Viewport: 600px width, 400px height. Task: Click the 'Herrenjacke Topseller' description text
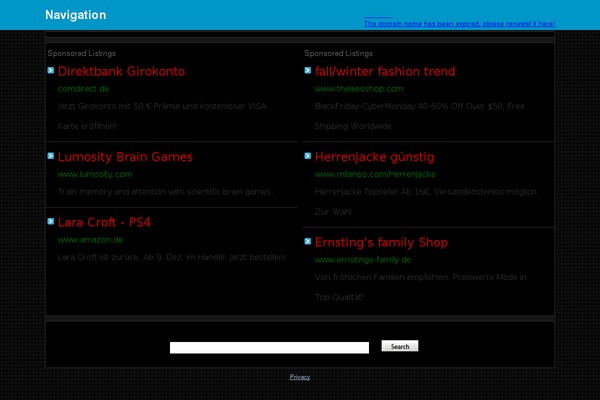pyautogui.click(x=426, y=202)
